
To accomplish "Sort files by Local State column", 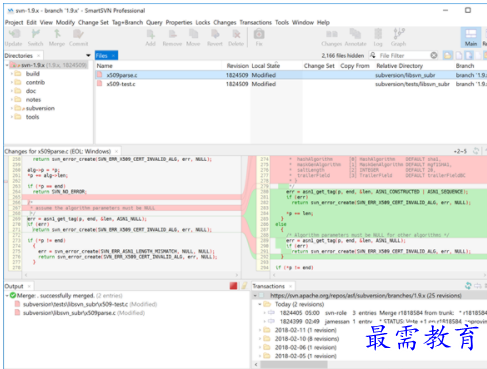I will click(x=276, y=66).
